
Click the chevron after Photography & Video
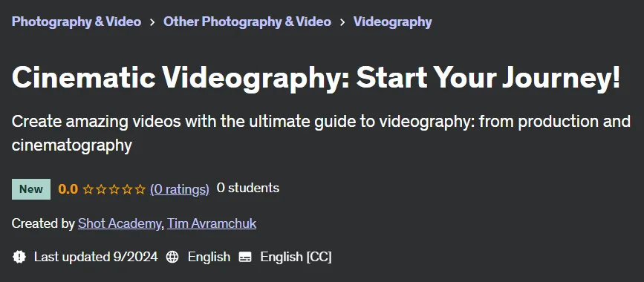point(152,22)
